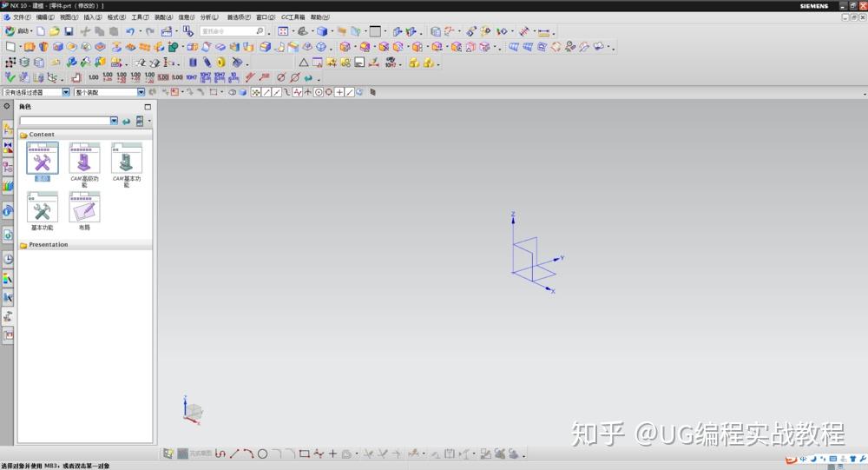
Task: Open the Constraint Navigator sidebar tab
Action: 8,148
